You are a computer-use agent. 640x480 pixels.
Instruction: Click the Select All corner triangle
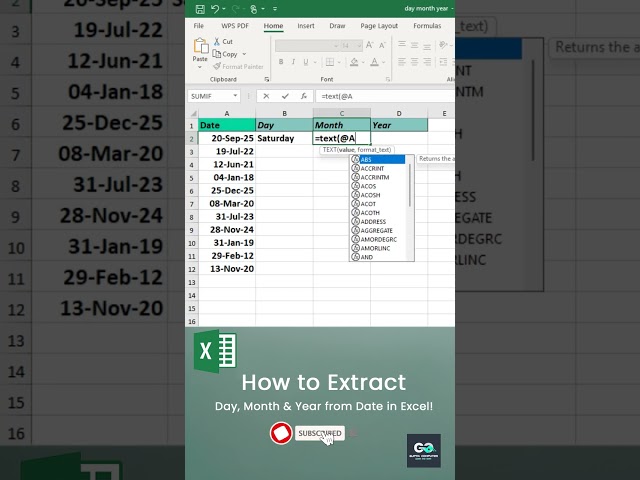click(193, 113)
